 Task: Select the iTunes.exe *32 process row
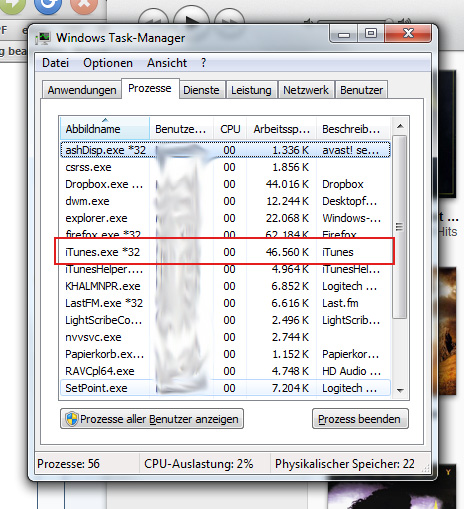pyautogui.click(x=225, y=252)
